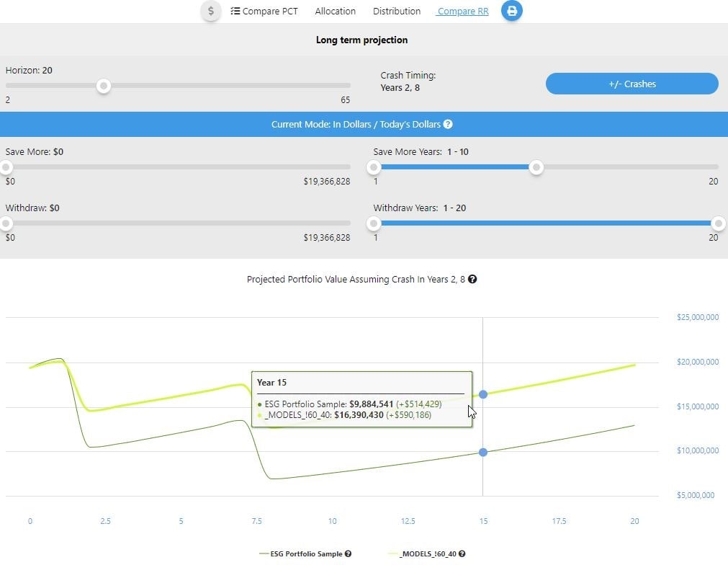Screen dimensions: 728x565
Task: Click the Save More Years end handle at 10
Action: tap(536, 167)
